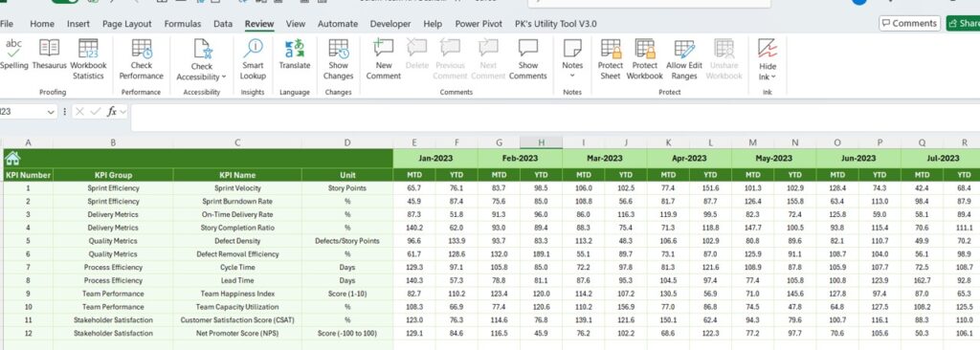Open the Power Pivot tab
Viewport: 980px width, 350px height.
479,24
